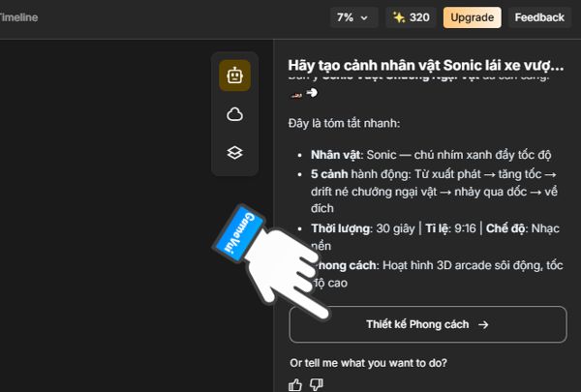581x392 pixels.
Task: Give the response a thumbs down
Action: coord(316,384)
